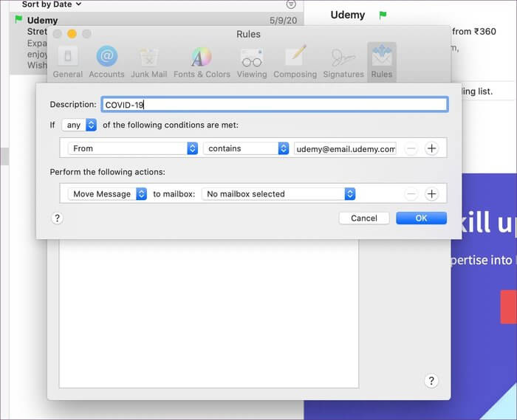Open the Viewing preferences pane
The width and height of the screenshot is (517, 420).
tap(252, 62)
